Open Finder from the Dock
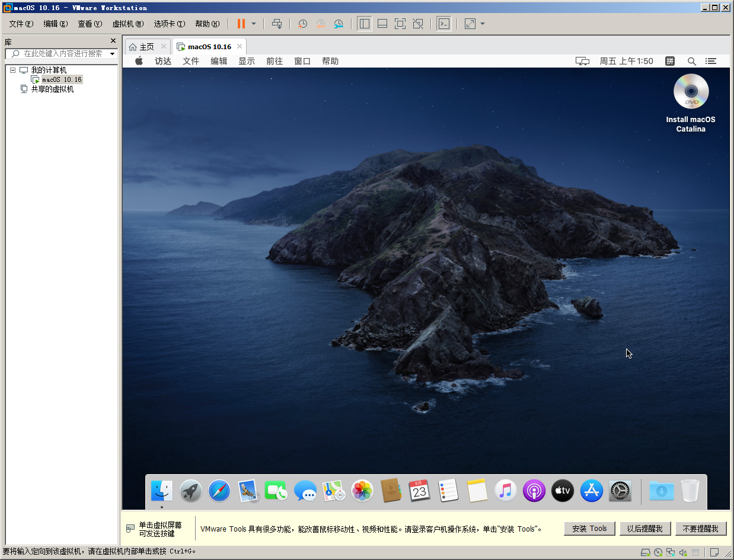 (x=162, y=491)
